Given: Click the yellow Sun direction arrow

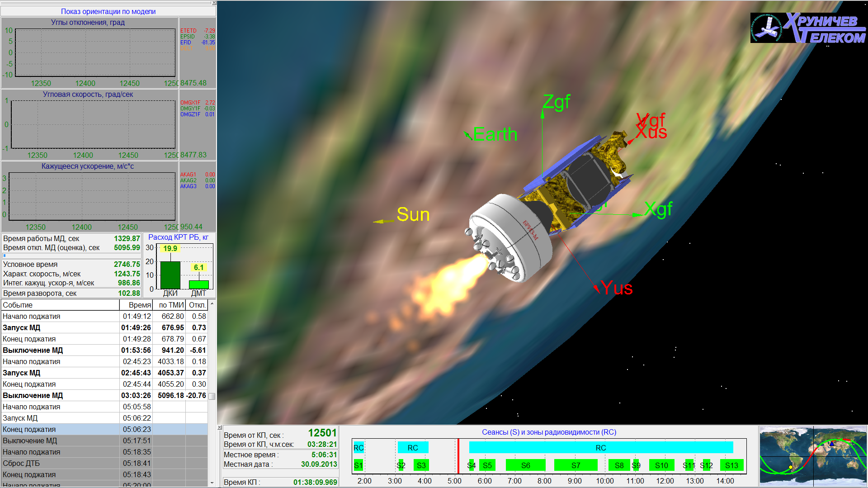Looking at the screenshot, I should [383, 221].
